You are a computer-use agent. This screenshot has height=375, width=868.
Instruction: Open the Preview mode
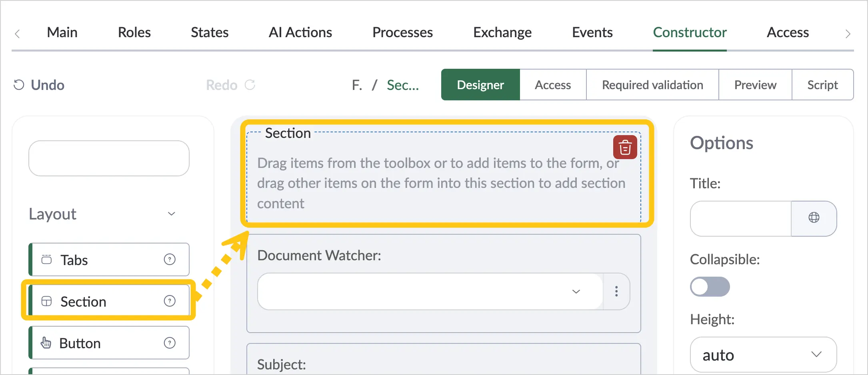pos(755,85)
